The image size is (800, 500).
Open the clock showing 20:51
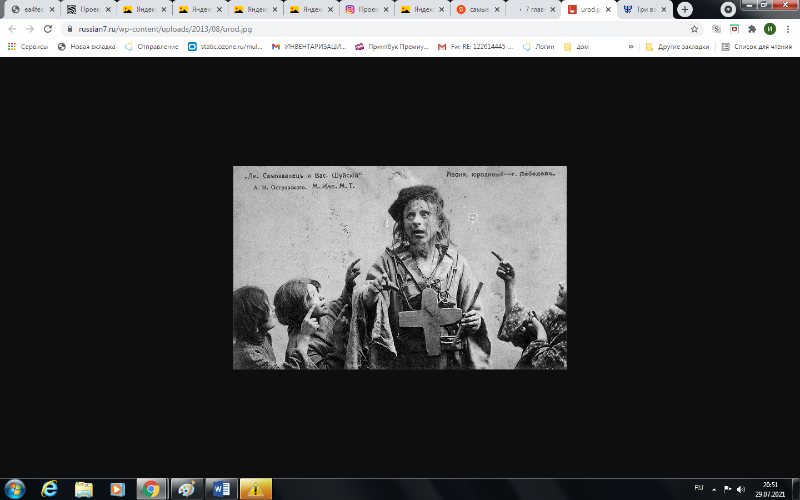pos(770,489)
